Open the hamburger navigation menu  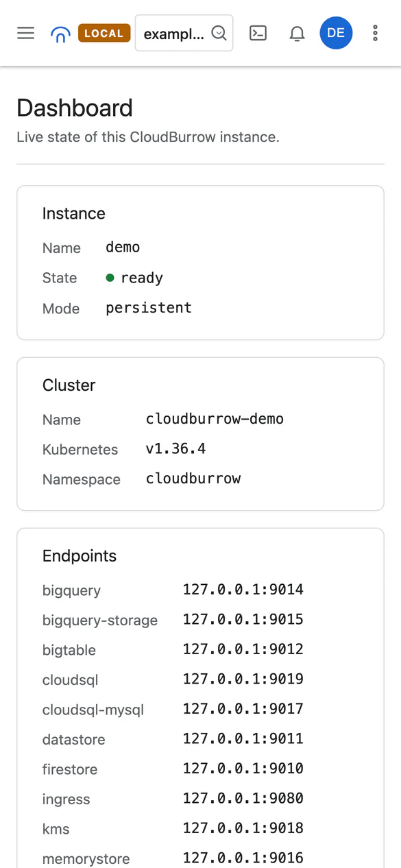(26, 33)
